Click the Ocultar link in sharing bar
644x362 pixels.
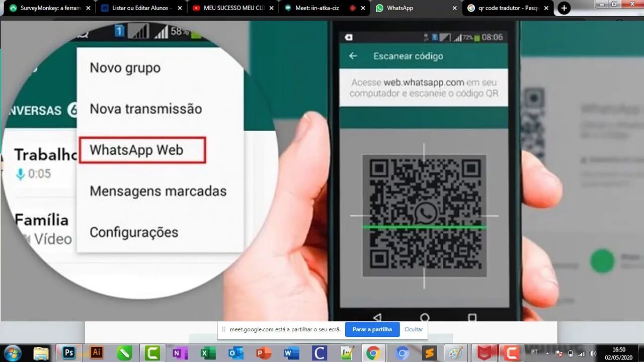(414, 329)
